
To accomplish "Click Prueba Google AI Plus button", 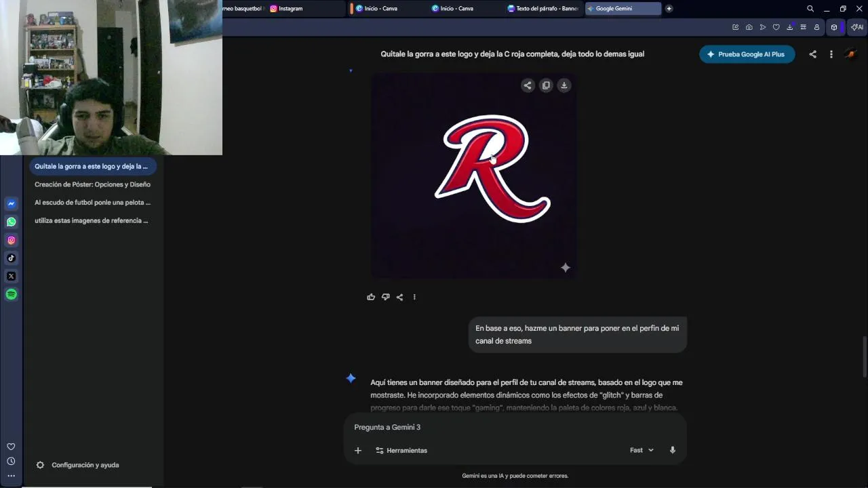I will click(x=747, y=54).
